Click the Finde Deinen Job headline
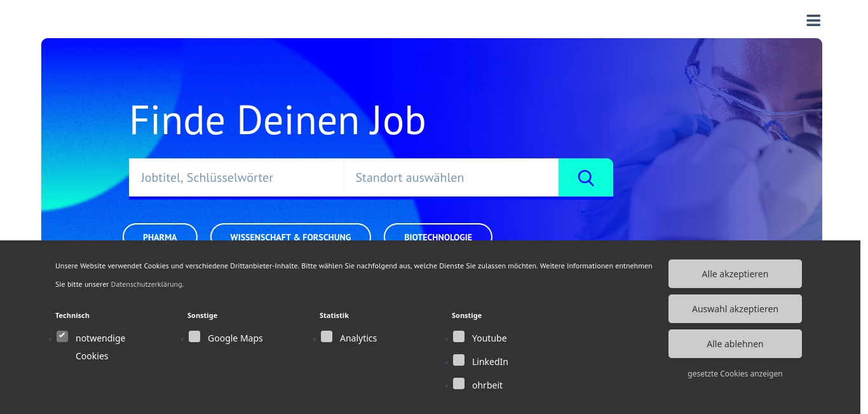The image size is (868, 414). click(x=278, y=120)
